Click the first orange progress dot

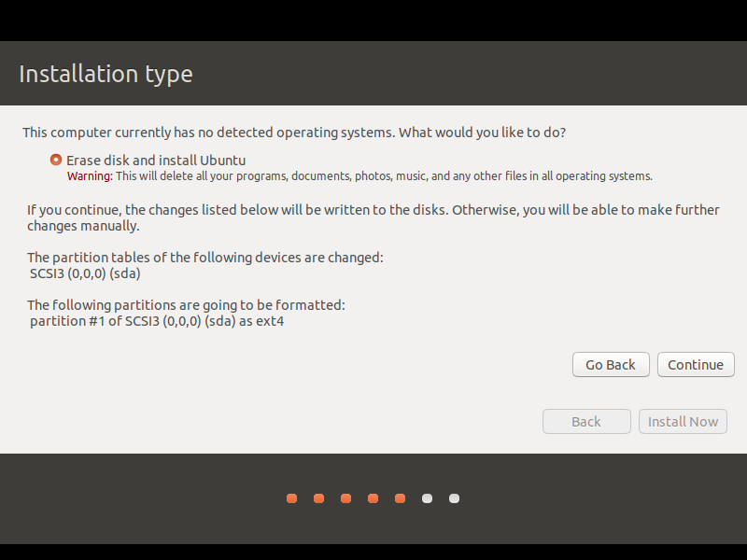point(291,498)
